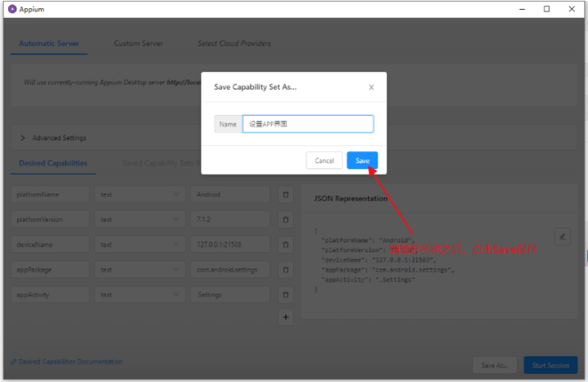Edit the raw JSON representation
The image size is (588, 382).
tap(563, 237)
